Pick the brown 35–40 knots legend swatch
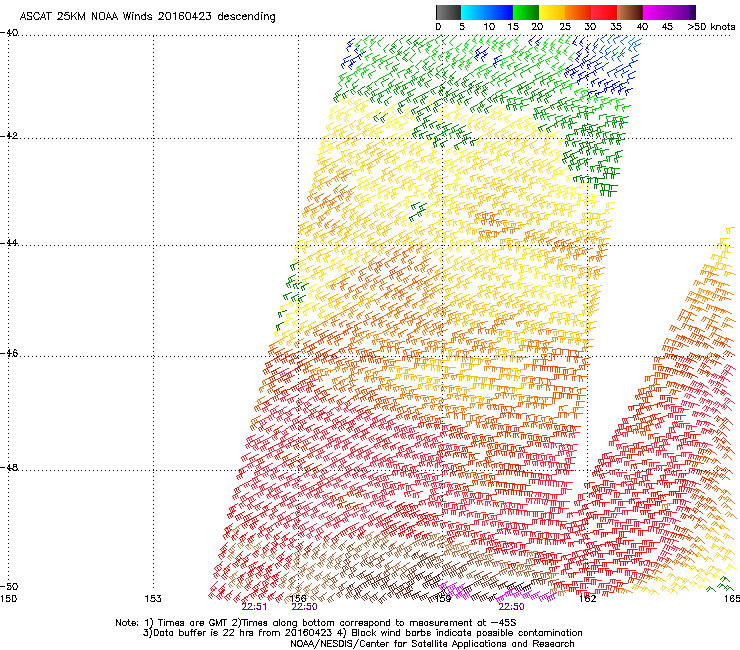 click(630, 12)
